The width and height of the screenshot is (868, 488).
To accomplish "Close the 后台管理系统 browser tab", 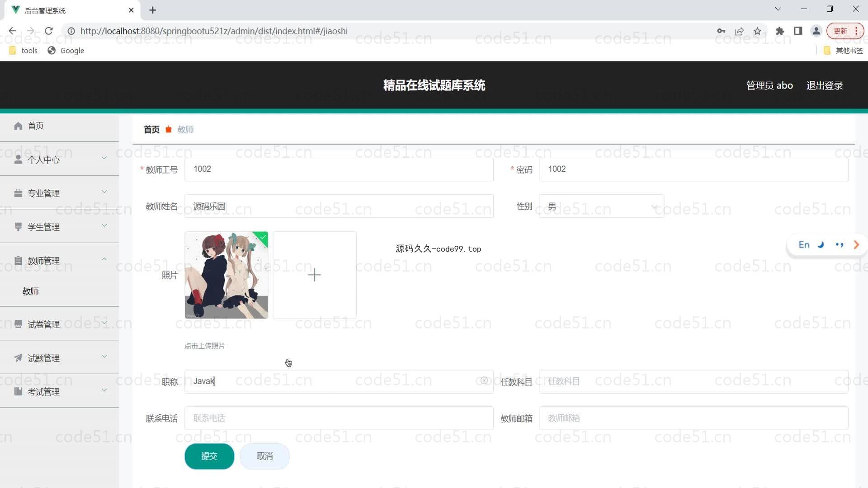I will point(131,10).
